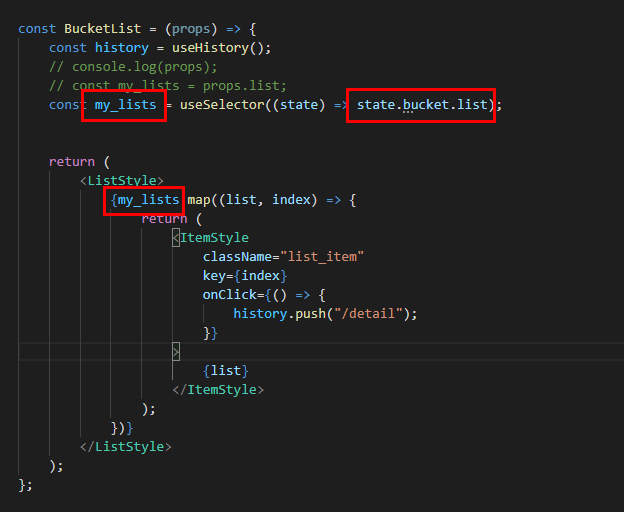
Task: Click the history.push call
Action: tap(325, 314)
